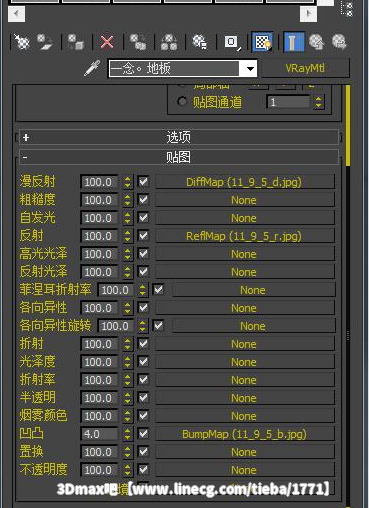Viewport: 369px width, 508px height.
Task: Click None map button for 粗糙度
Action: click(244, 200)
